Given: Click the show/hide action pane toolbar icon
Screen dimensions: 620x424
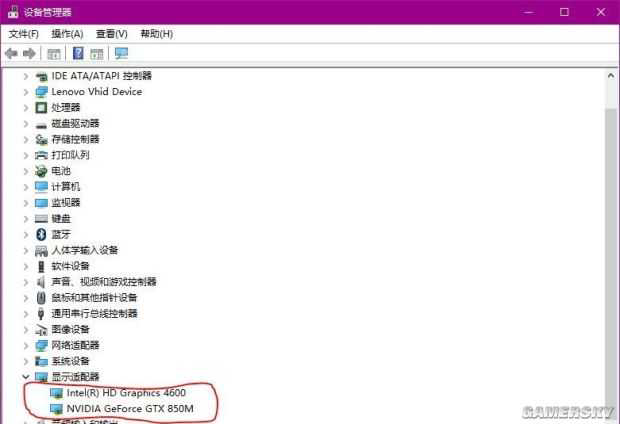Looking at the screenshot, I should coord(98,53).
